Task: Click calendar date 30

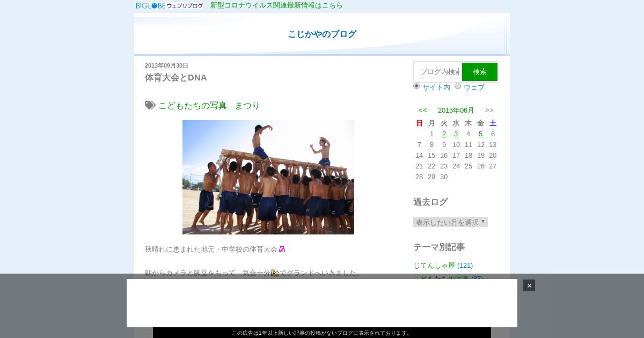Action: pyautogui.click(x=444, y=177)
